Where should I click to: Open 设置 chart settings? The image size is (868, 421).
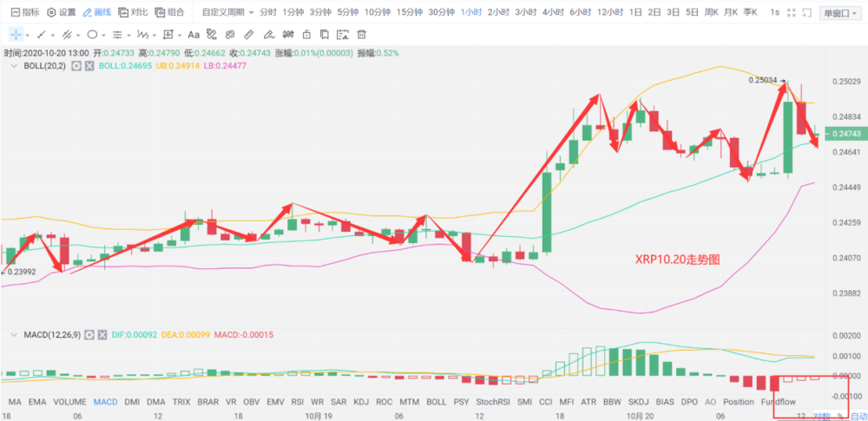click(61, 12)
